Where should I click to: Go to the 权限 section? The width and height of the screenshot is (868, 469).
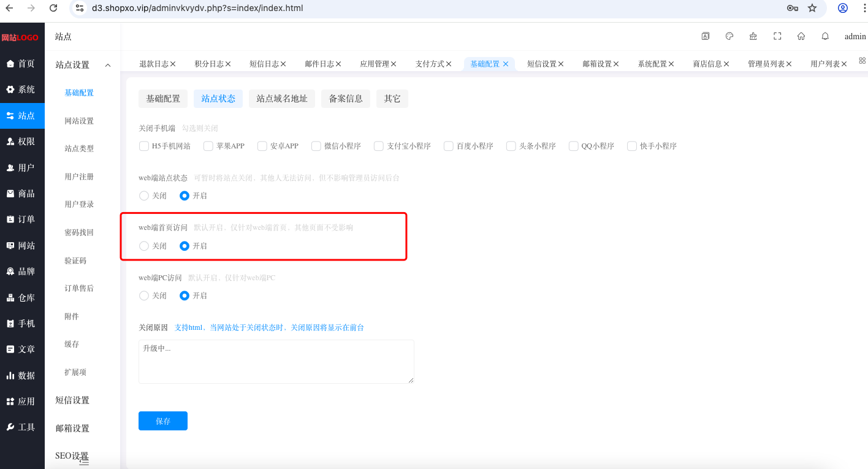tap(22, 142)
